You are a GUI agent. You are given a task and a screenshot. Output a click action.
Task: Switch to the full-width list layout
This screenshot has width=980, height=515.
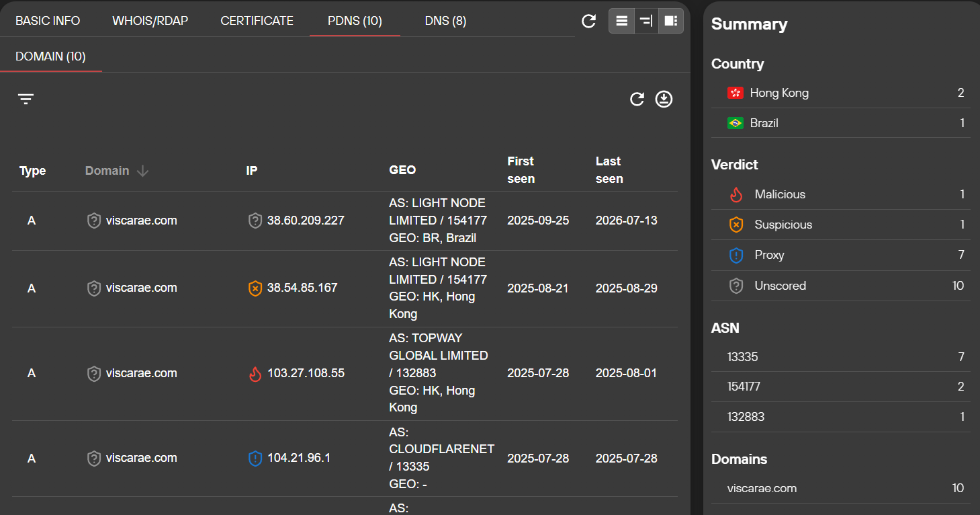pos(621,21)
